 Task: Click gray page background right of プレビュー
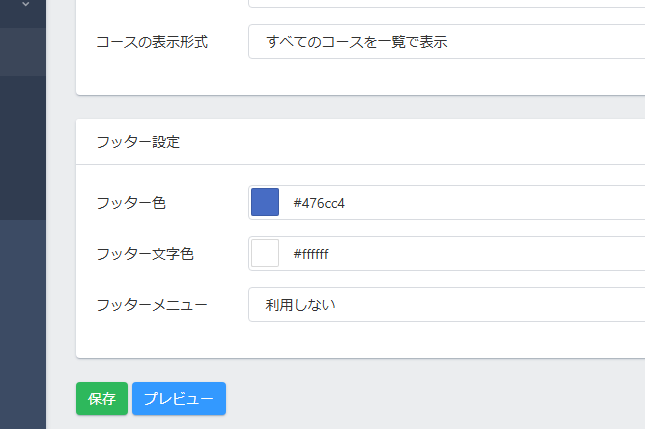pyautogui.click(x=430, y=398)
